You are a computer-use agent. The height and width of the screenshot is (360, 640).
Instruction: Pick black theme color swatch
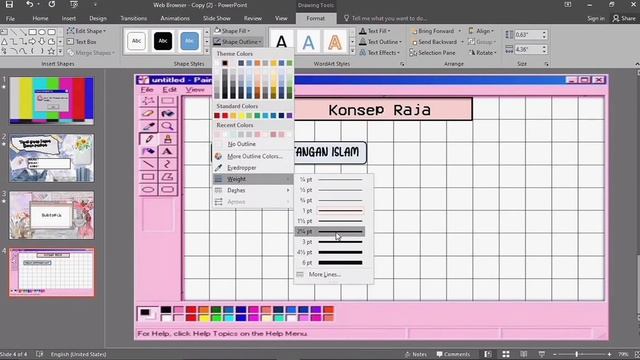(225, 63)
